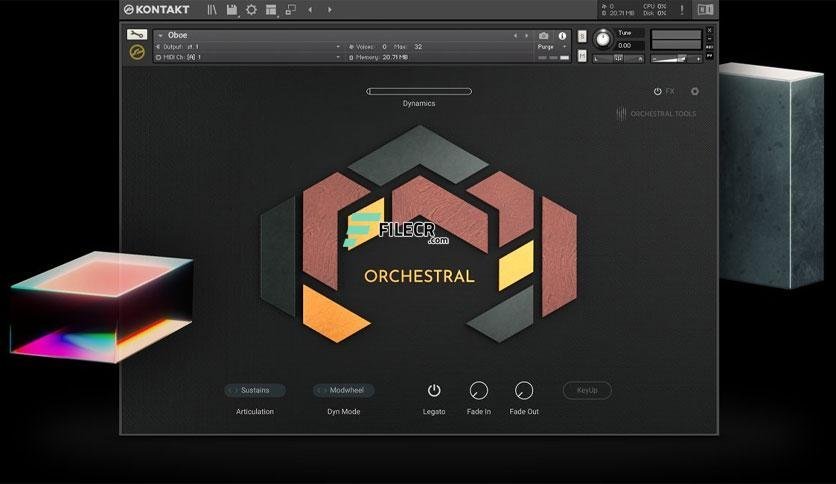Toggle the FX power button
Image resolution: width=836 pixels, height=484 pixels.
(x=657, y=91)
